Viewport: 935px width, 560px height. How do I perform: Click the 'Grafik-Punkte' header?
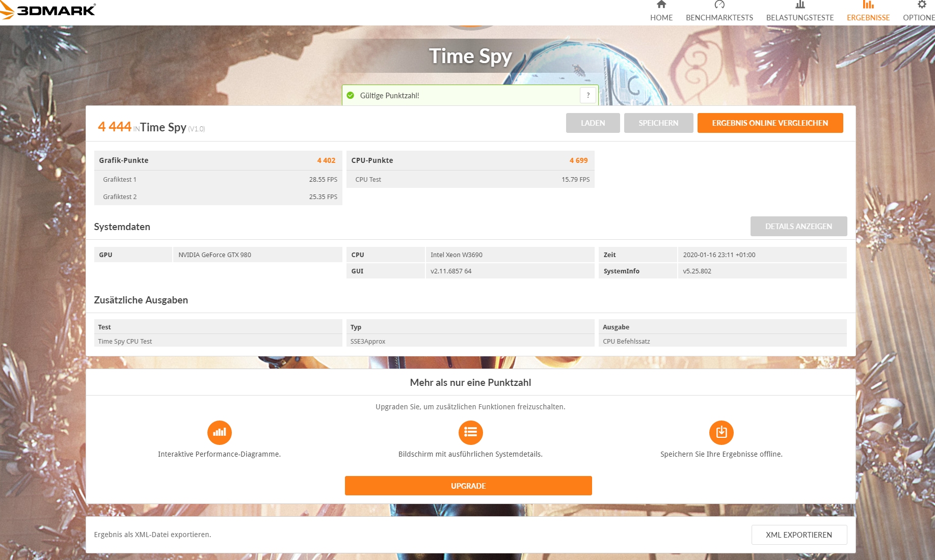(124, 160)
